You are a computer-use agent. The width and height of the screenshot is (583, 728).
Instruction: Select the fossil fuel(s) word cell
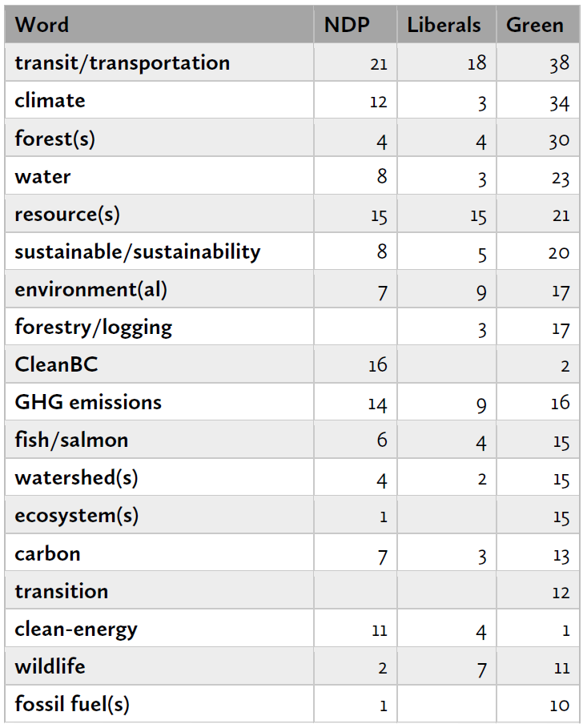click(72, 704)
